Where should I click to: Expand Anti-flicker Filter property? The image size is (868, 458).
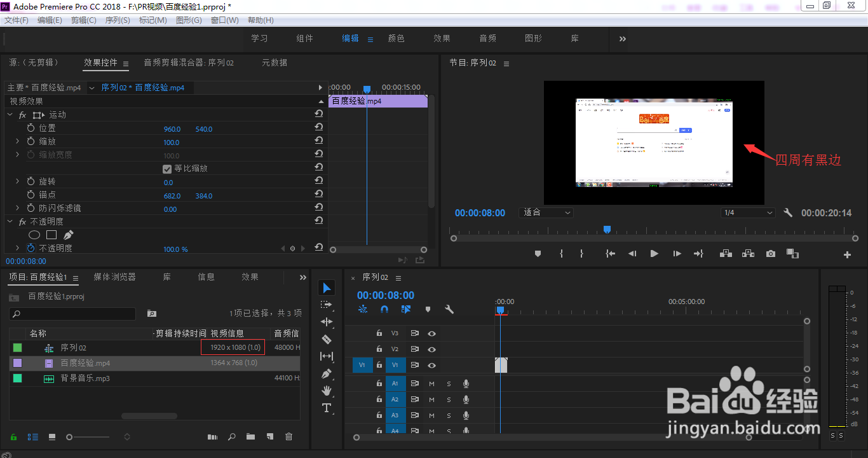[x=18, y=208]
